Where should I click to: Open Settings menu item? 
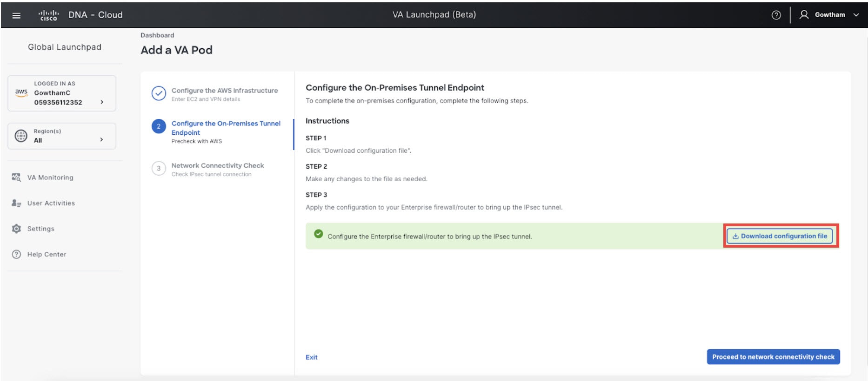pos(41,229)
